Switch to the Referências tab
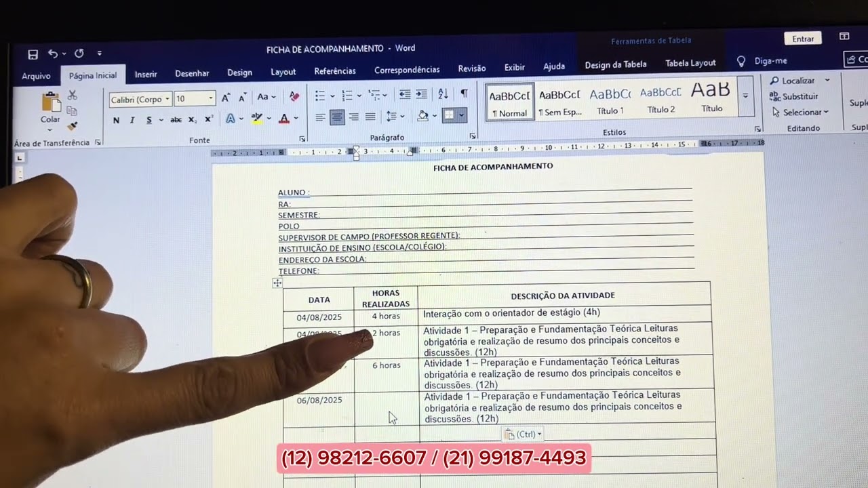Screen dimensions: 868x488 pyautogui.click(x=335, y=71)
